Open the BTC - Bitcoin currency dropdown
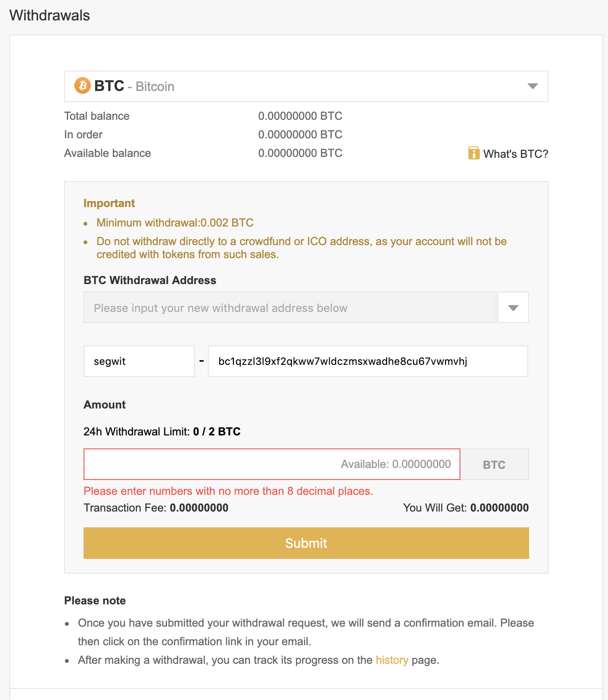 pyautogui.click(x=306, y=86)
